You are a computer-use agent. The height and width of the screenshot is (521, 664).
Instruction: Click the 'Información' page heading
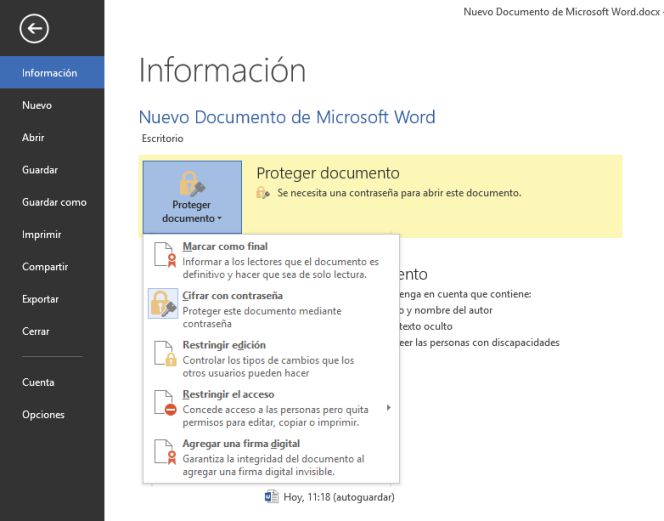click(x=222, y=70)
